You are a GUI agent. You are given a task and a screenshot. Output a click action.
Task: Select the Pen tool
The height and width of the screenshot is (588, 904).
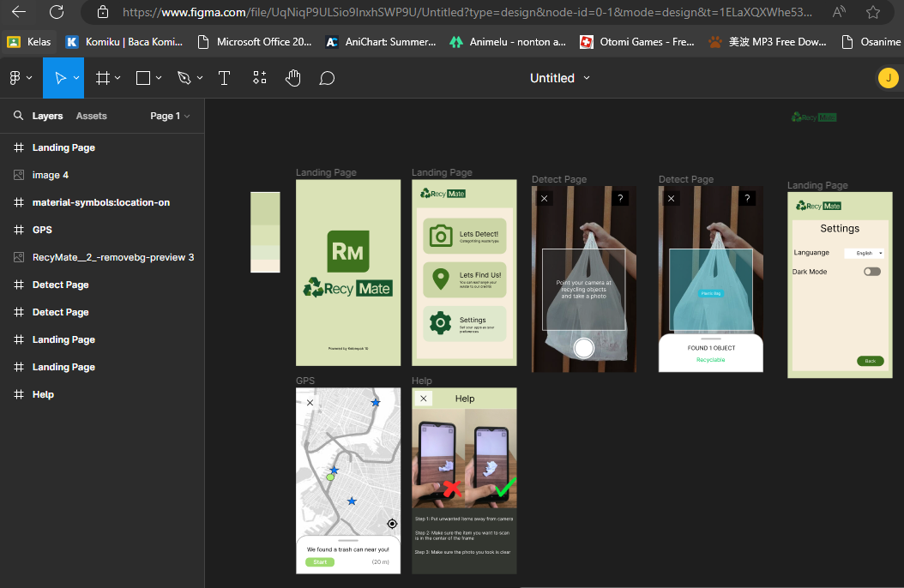click(x=184, y=78)
